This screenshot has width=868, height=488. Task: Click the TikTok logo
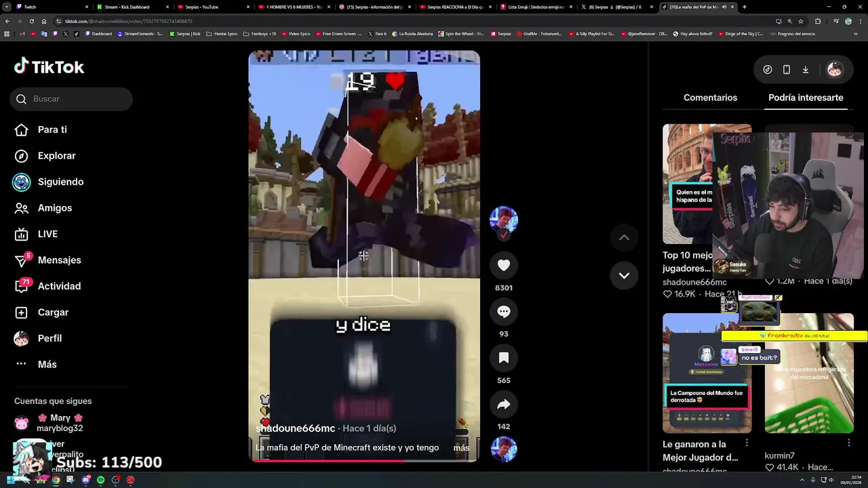pos(49,66)
